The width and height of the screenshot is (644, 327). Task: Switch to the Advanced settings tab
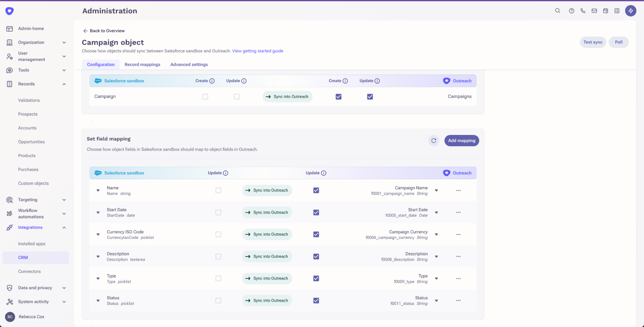point(189,64)
